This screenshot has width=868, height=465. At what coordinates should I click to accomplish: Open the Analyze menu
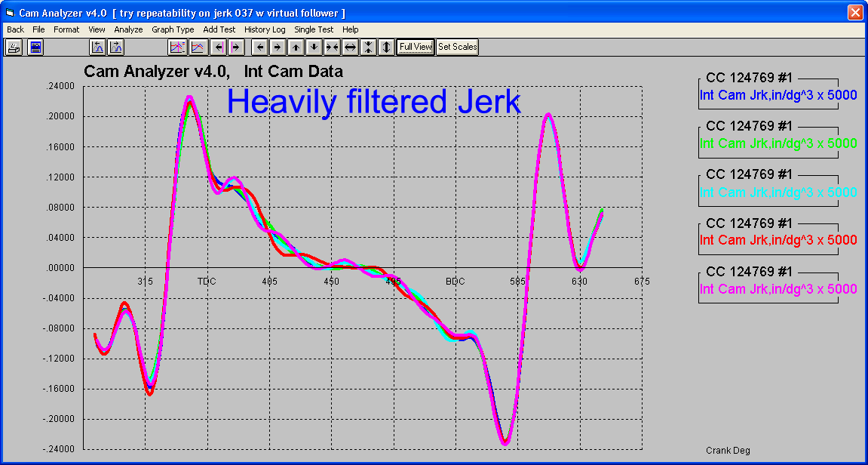(128, 29)
